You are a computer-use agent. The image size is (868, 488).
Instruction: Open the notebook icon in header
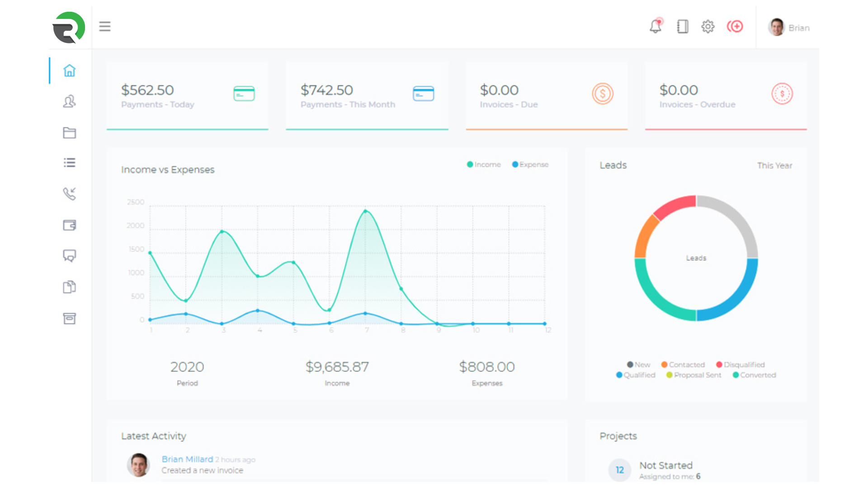click(x=683, y=27)
